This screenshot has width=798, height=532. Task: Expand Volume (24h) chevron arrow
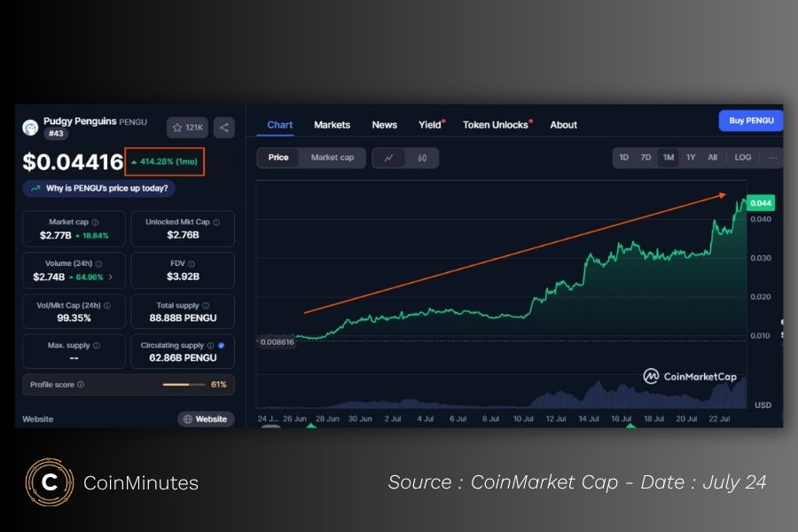(111, 277)
